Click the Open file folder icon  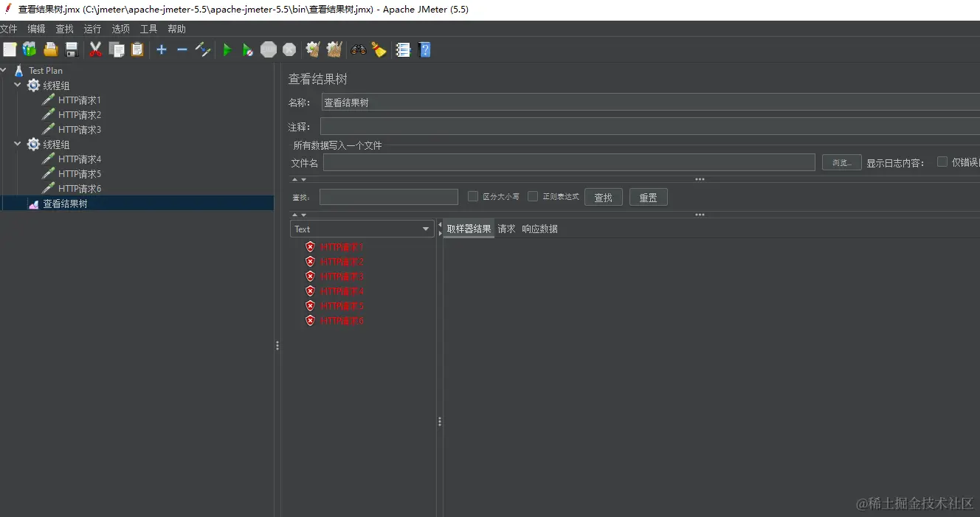[x=51, y=49]
